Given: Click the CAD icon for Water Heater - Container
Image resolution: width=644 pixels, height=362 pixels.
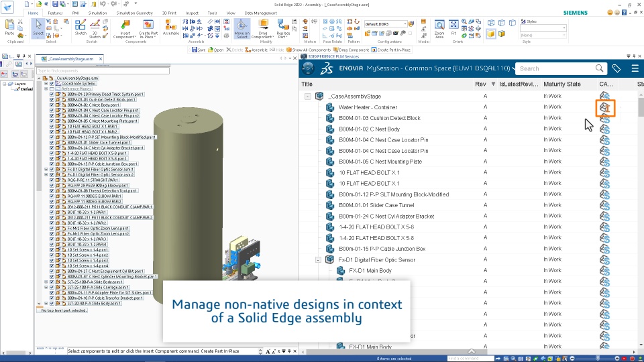Looking at the screenshot, I should [604, 107].
